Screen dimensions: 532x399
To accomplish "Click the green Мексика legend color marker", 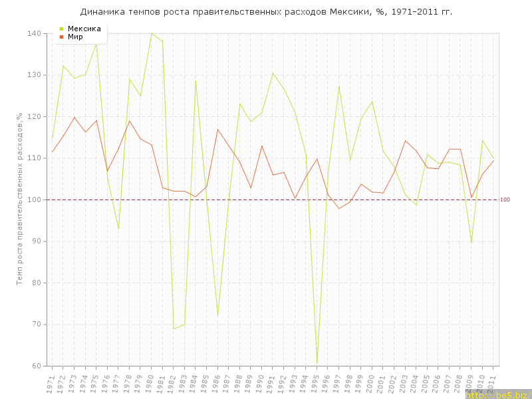I will pos(62,29).
